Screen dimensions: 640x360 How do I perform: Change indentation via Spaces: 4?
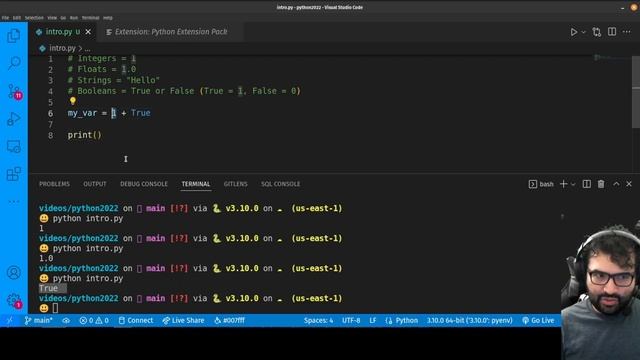[x=318, y=321]
